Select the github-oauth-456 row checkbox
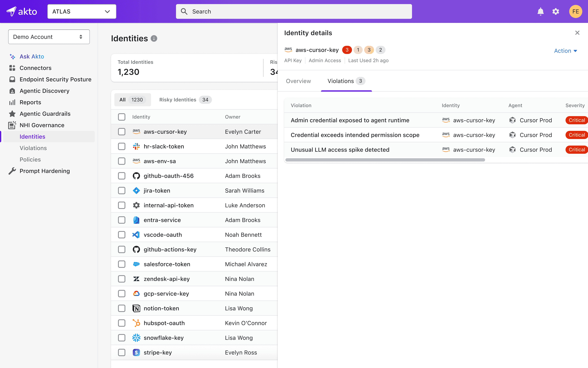 tap(122, 176)
